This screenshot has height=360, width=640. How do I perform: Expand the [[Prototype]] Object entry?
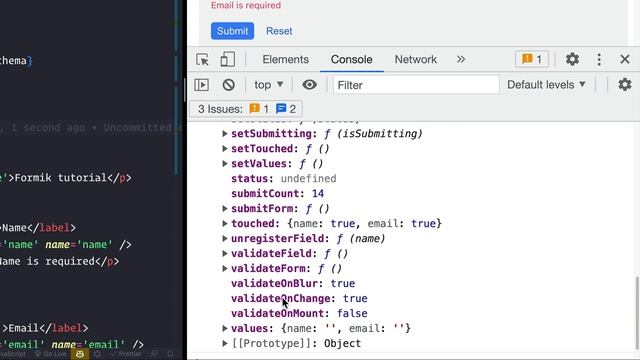tap(224, 343)
